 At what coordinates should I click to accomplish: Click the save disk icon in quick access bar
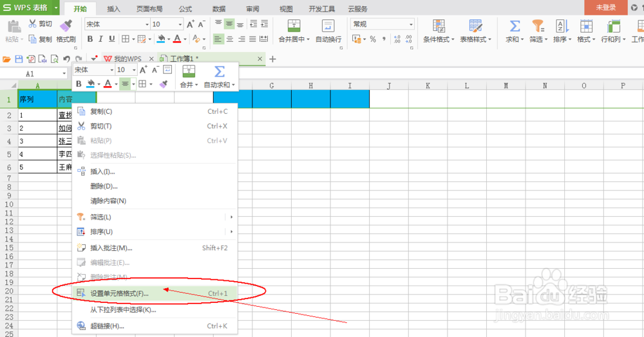[x=19, y=59]
